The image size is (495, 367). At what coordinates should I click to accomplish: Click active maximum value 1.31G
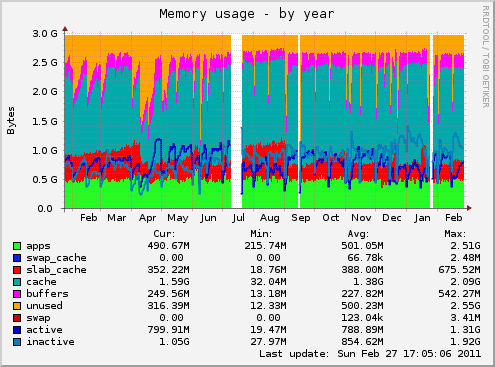tap(465, 330)
